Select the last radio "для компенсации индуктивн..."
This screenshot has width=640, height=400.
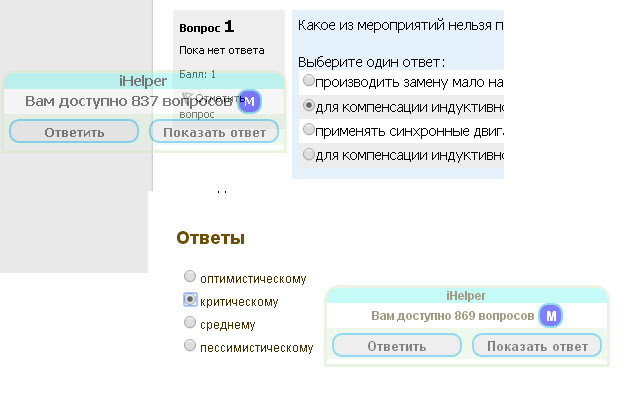[x=309, y=154]
